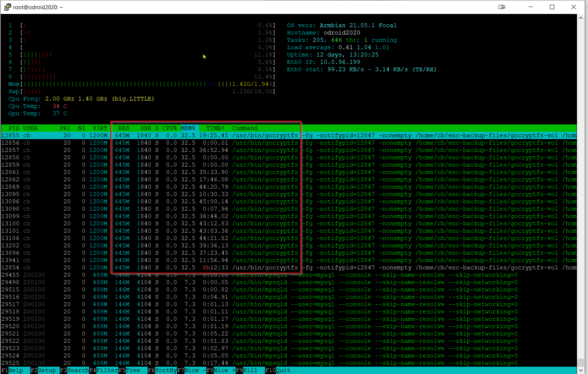Click scrollbar down arrow
588x374 pixels.
pos(581,370)
